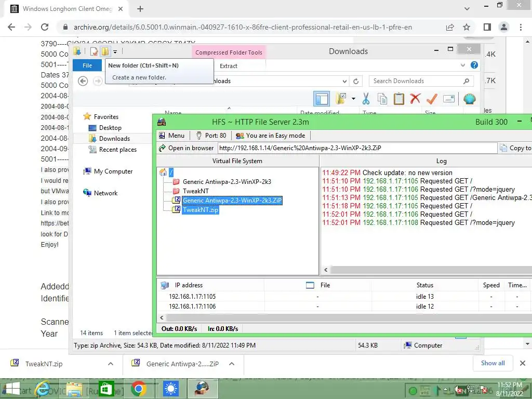Select the HFS root home node
The image size is (532, 399).
pos(167,172)
